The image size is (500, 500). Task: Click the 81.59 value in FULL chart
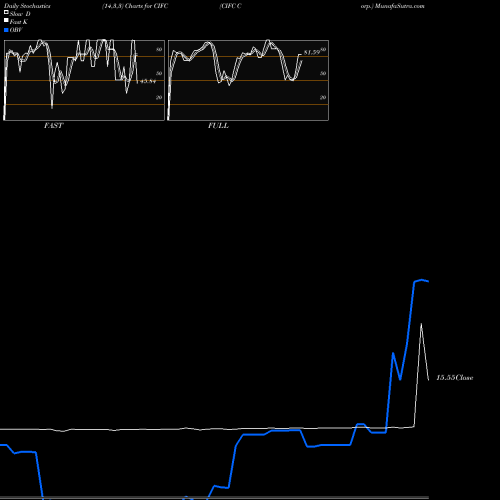pyautogui.click(x=312, y=52)
